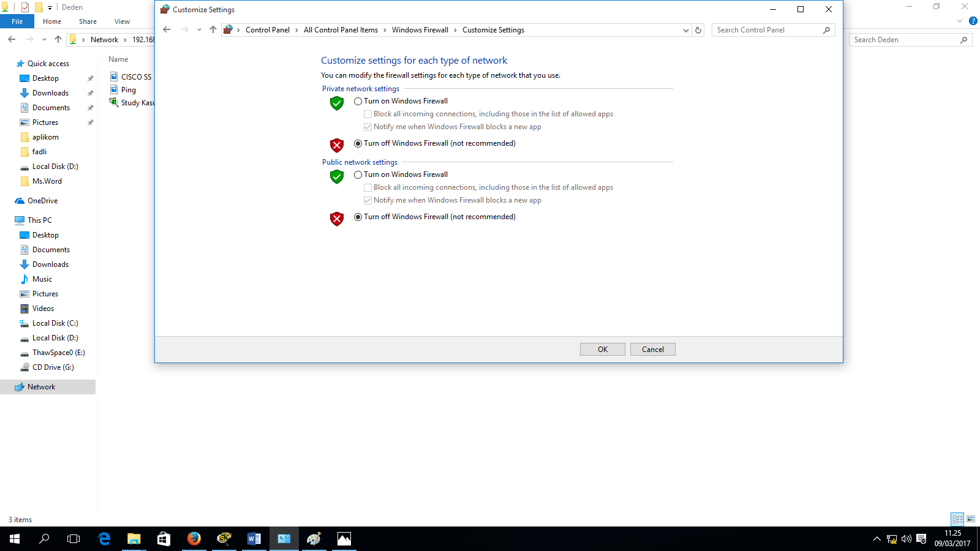Image resolution: width=980 pixels, height=551 pixels.
Task: Open Paint from the taskbar
Action: click(x=314, y=539)
